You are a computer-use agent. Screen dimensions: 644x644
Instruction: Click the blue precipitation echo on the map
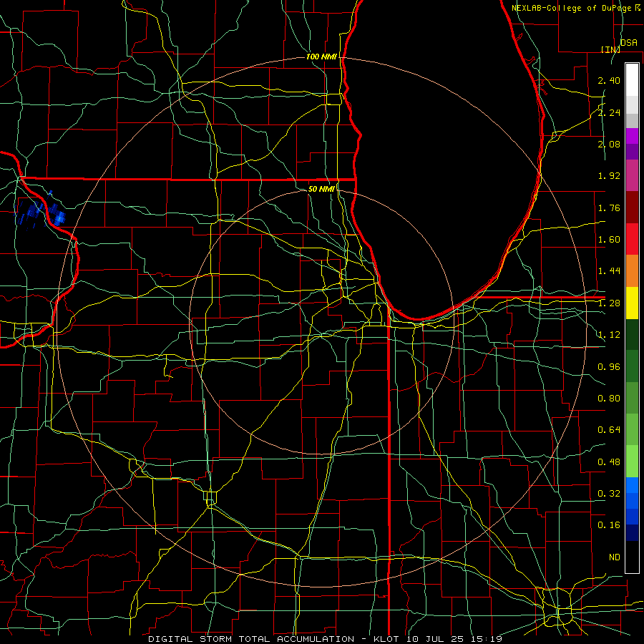click(39, 212)
